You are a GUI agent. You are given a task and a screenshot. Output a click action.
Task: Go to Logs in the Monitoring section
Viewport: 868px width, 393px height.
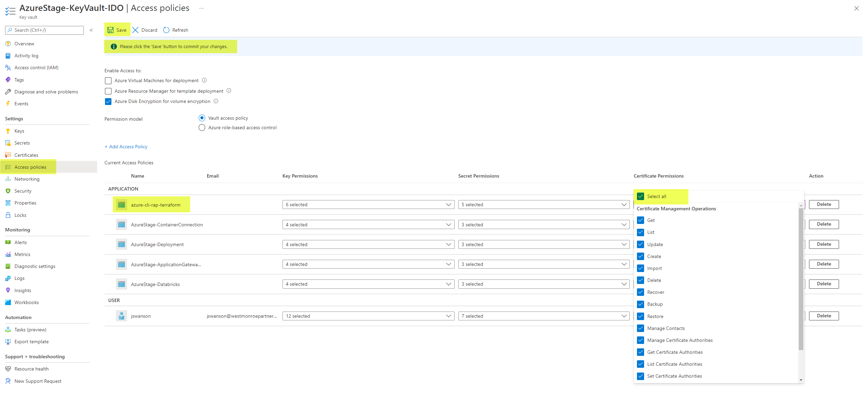[19, 278]
